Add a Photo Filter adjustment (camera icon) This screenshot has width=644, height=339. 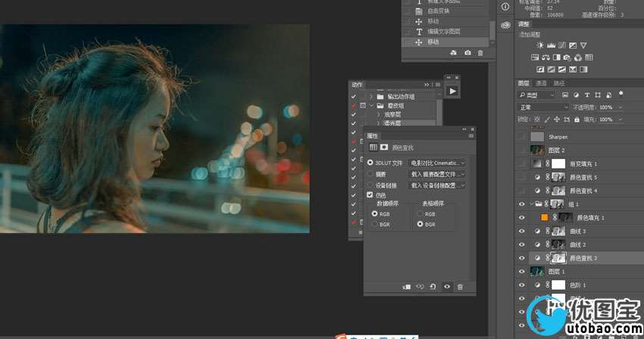[567, 58]
